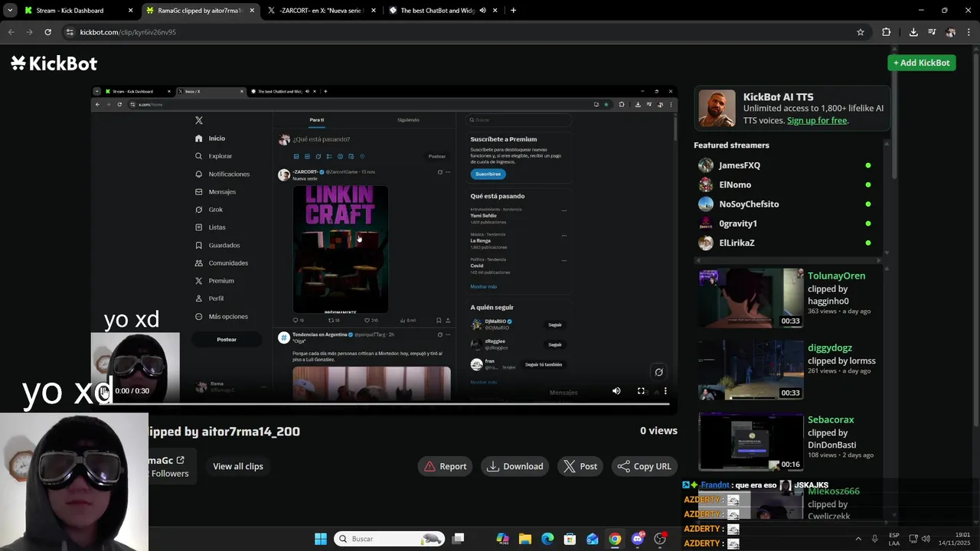
Task: Open the Sign up for free link
Action: [817, 120]
